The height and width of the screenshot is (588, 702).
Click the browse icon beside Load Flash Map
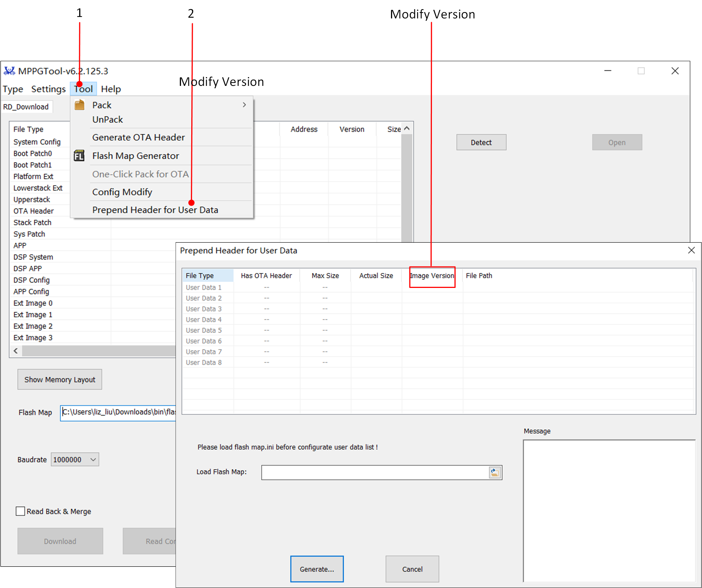click(494, 472)
